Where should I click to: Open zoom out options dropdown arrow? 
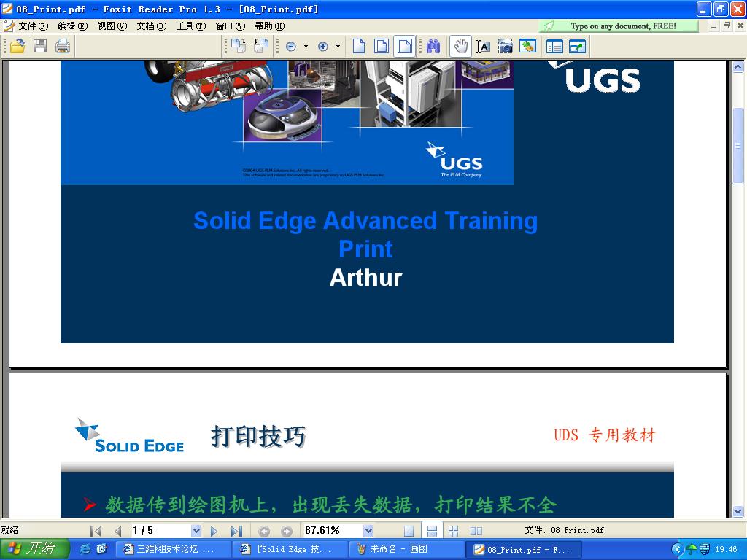(x=306, y=46)
